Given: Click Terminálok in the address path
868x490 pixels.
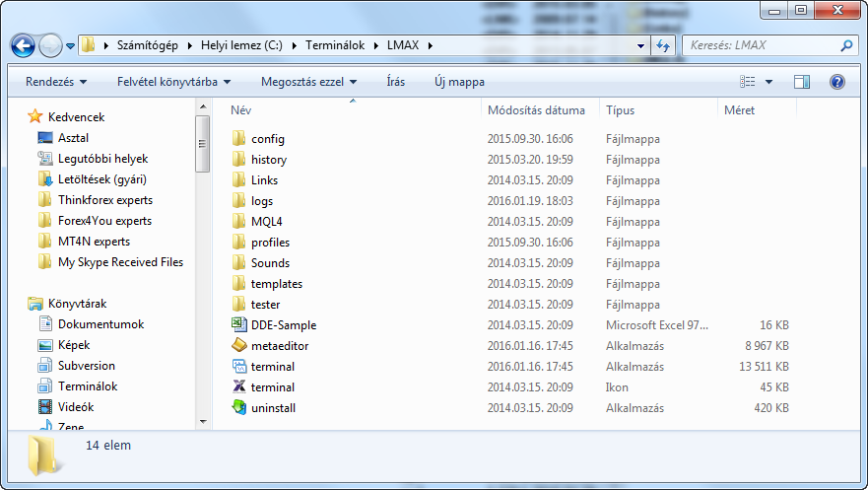Looking at the screenshot, I should [335, 45].
